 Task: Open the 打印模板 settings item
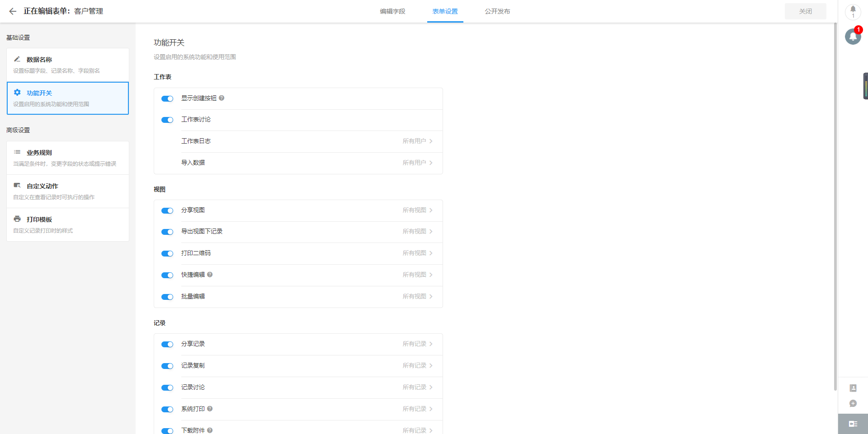point(68,225)
